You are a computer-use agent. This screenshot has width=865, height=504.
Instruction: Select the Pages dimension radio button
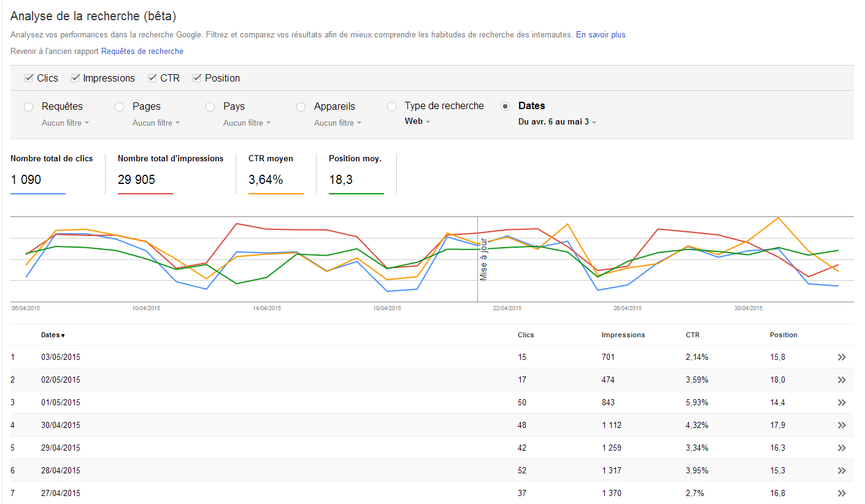pyautogui.click(x=119, y=106)
